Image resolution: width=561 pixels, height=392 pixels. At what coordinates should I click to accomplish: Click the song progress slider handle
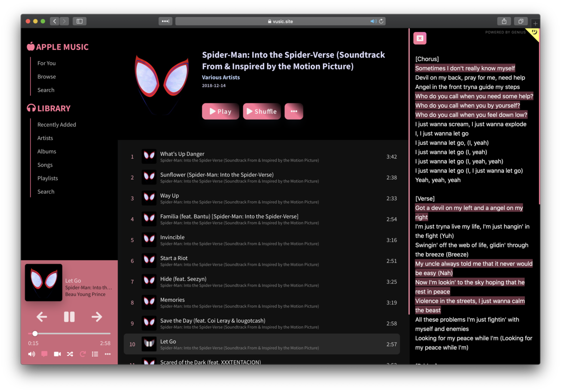(35, 333)
